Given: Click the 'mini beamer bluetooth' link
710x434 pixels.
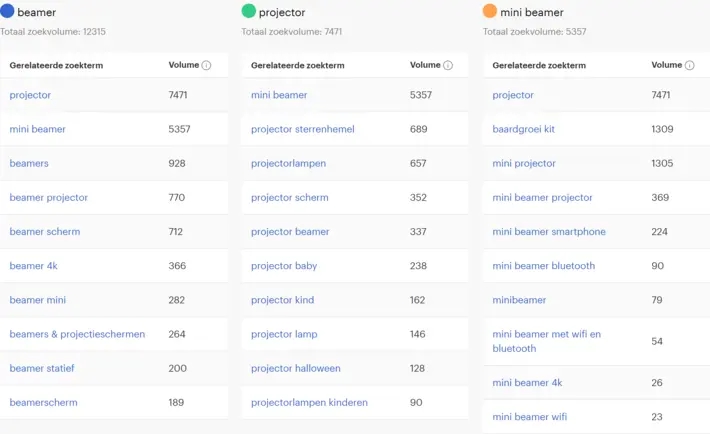Looking at the screenshot, I should coord(544,266).
